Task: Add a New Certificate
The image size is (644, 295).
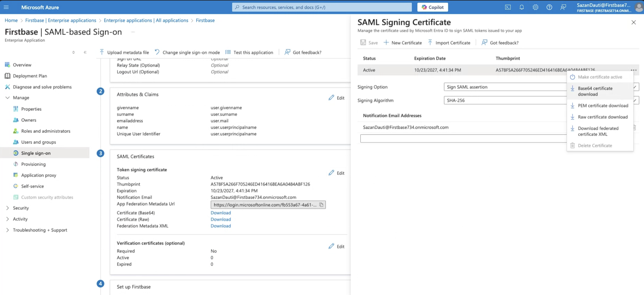Action: 402,43
